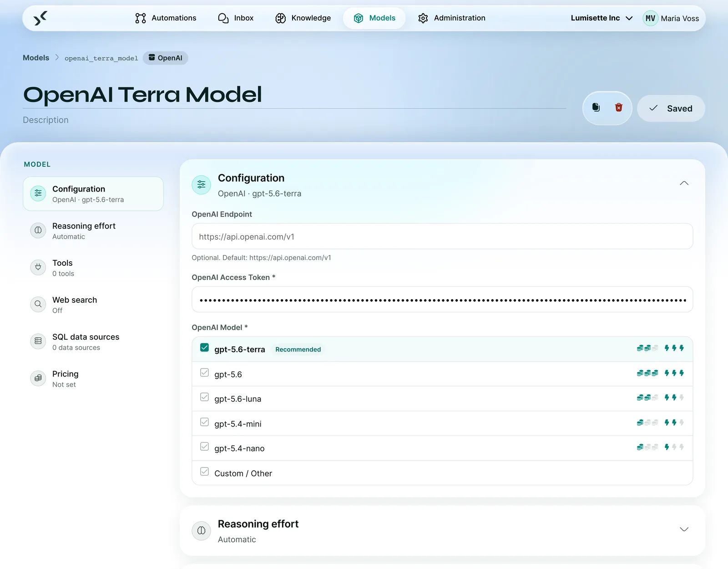Click the speed bolts indicator for gpt-5.6-luna
Image resolution: width=728 pixels, height=569 pixels.
click(x=674, y=398)
